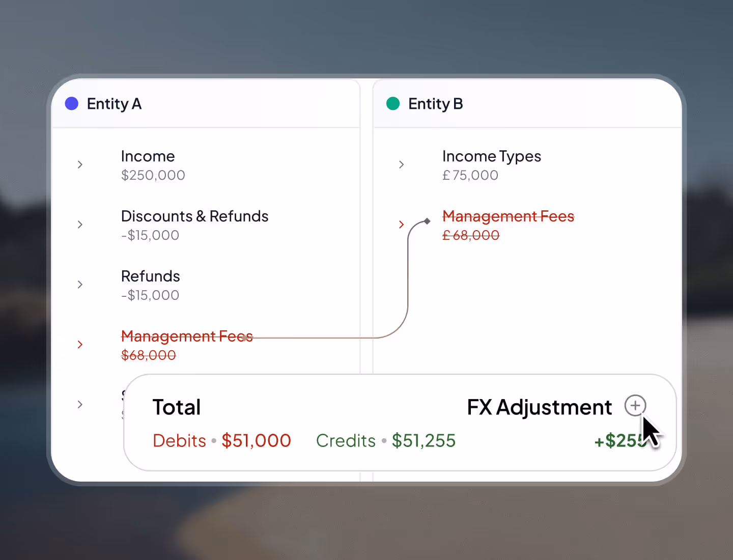Click the red chevron beside Entity A Management Fees

[80, 345]
